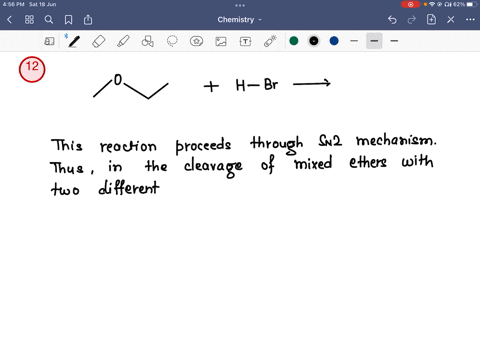Open the Chemistry notebook title dropdown
The width and height of the screenshot is (480, 360).
pos(239,20)
